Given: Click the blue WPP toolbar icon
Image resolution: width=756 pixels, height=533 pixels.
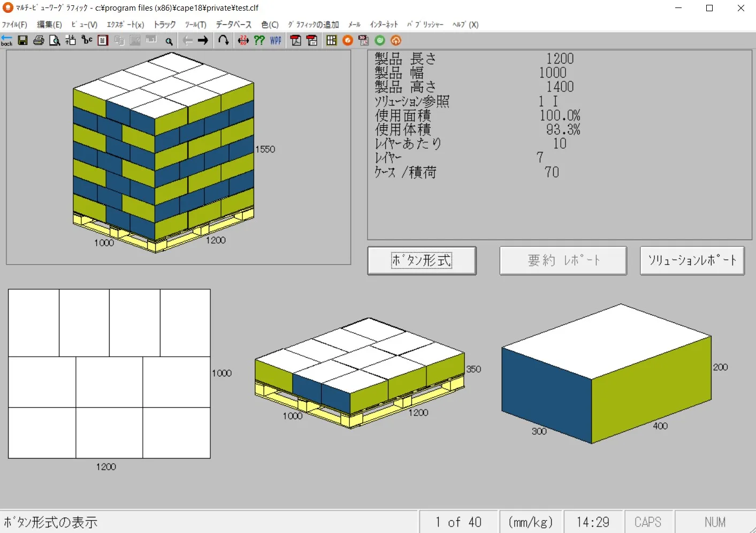Looking at the screenshot, I should coord(276,41).
